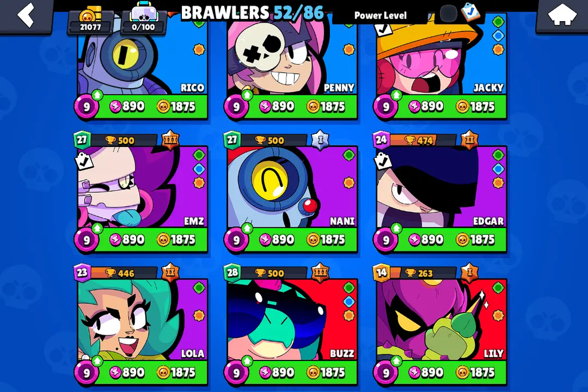Screen dimensions: 588x392
Task: Expand Buzz's level 28 badge
Action: (232, 272)
